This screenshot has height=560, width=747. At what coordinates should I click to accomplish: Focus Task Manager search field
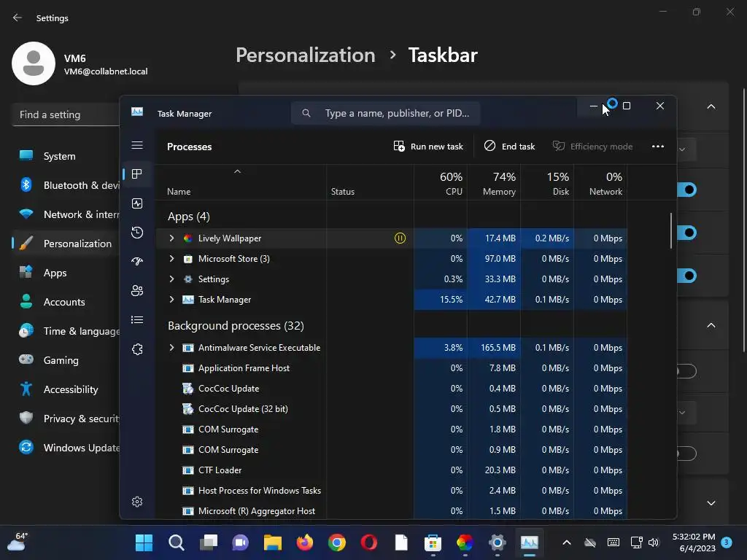(385, 113)
